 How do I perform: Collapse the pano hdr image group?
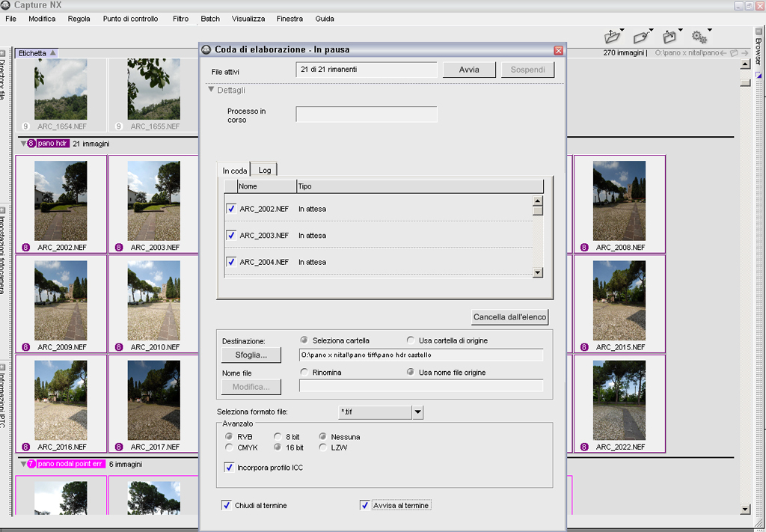23,144
